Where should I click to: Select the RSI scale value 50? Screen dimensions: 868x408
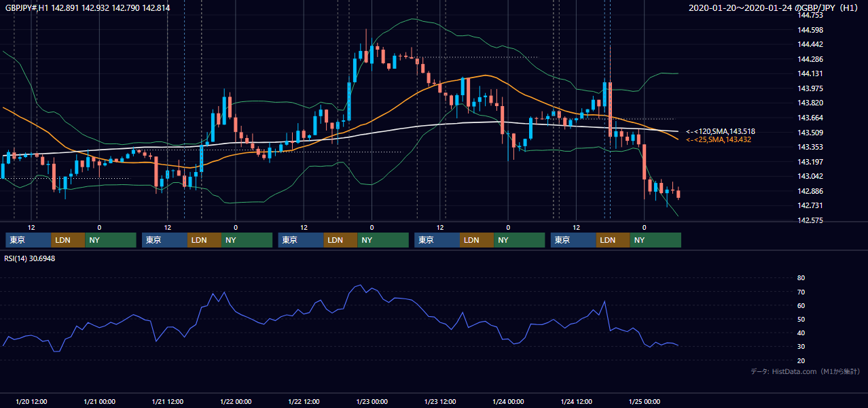(801, 319)
